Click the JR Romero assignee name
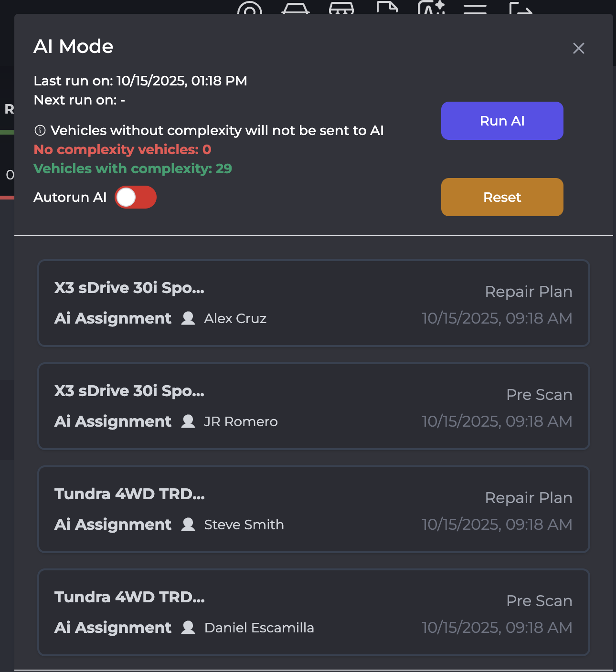The image size is (616, 672). coord(241,422)
